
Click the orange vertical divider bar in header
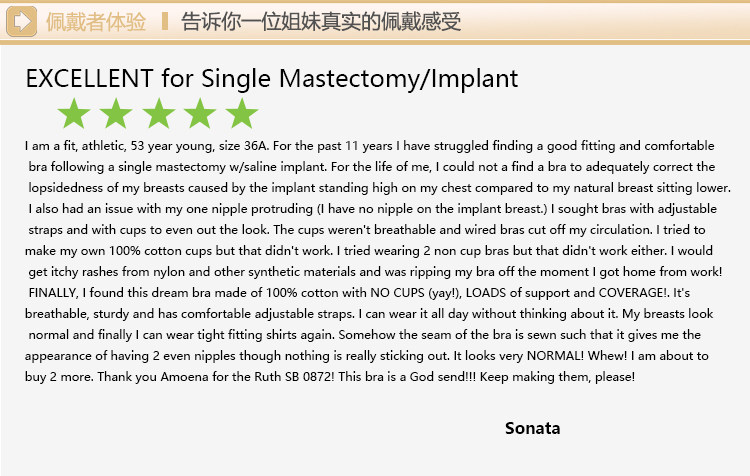[165, 21]
